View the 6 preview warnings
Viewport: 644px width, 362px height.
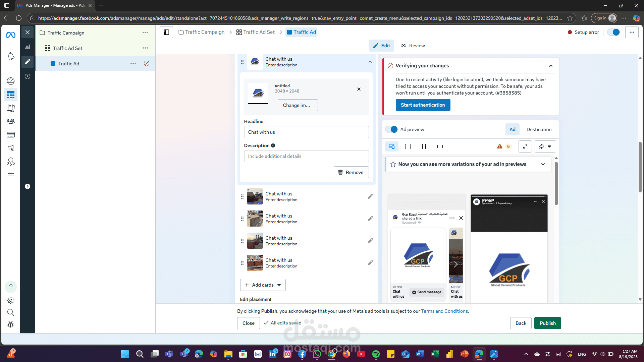(504, 146)
